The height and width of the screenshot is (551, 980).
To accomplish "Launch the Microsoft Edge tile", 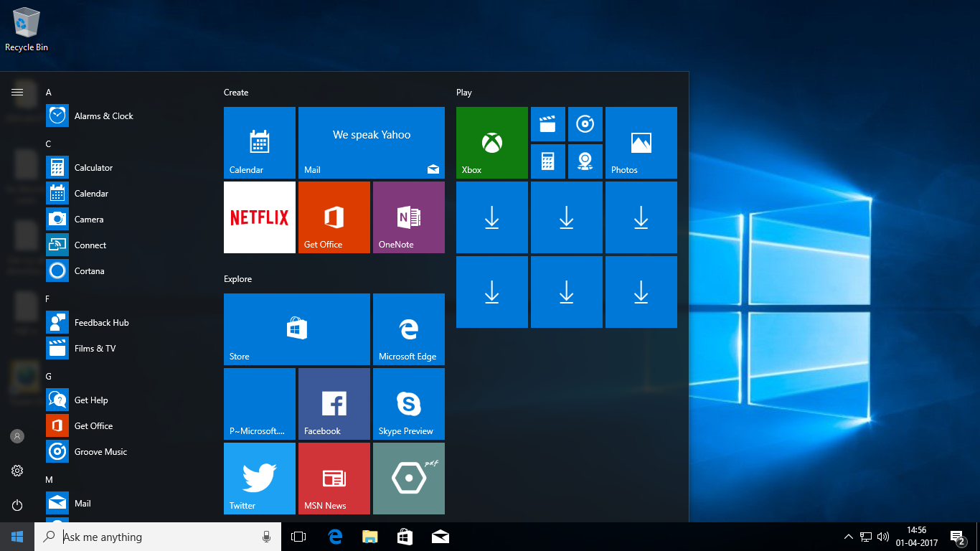I will [409, 329].
